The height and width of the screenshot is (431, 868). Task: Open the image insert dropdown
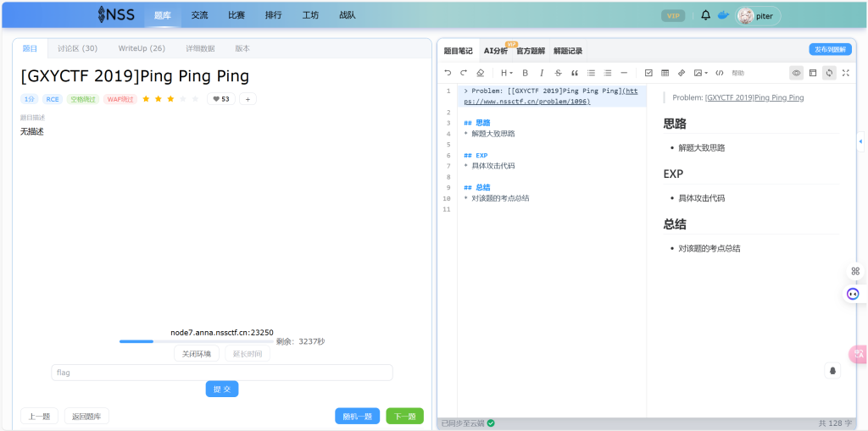click(x=700, y=73)
